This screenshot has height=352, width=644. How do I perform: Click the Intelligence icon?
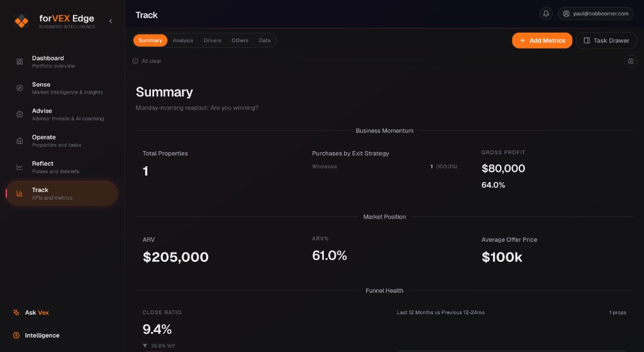(x=16, y=335)
